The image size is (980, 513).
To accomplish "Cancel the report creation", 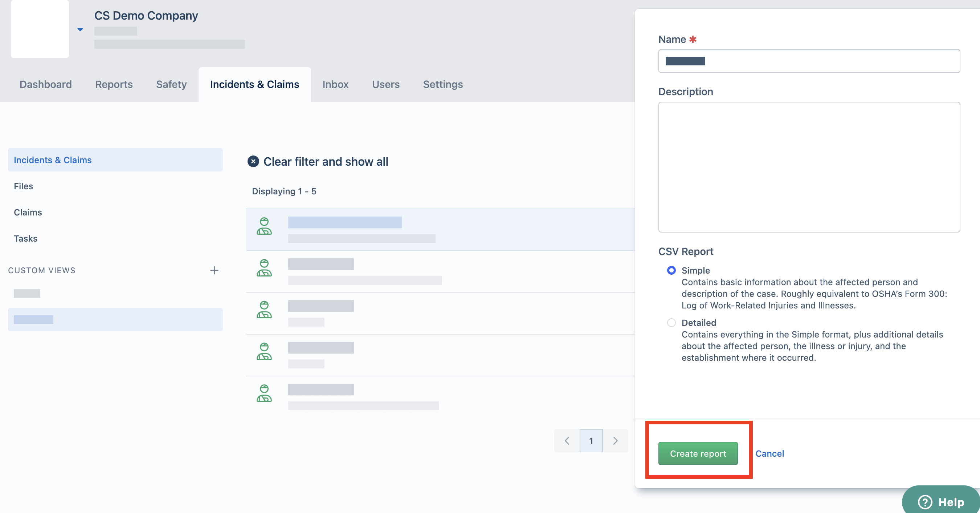I will coord(769,453).
